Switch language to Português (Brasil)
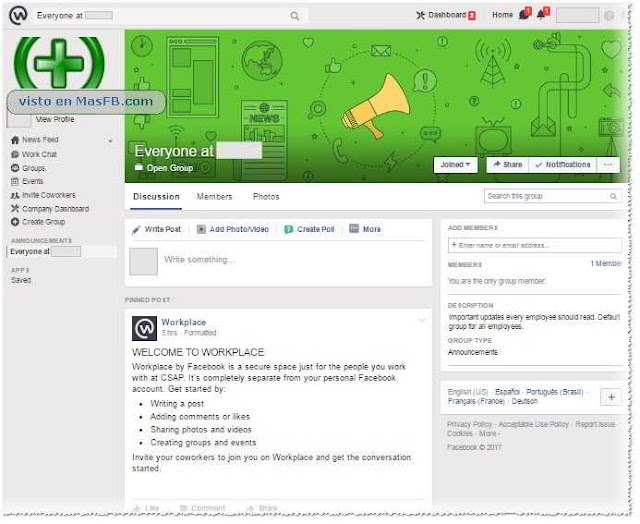 (555, 392)
